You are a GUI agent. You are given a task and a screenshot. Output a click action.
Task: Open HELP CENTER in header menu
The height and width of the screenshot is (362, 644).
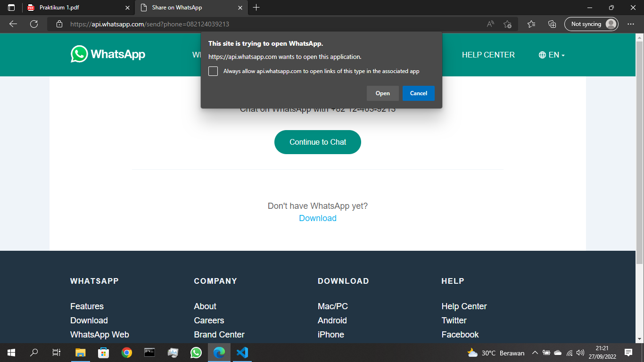488,55
